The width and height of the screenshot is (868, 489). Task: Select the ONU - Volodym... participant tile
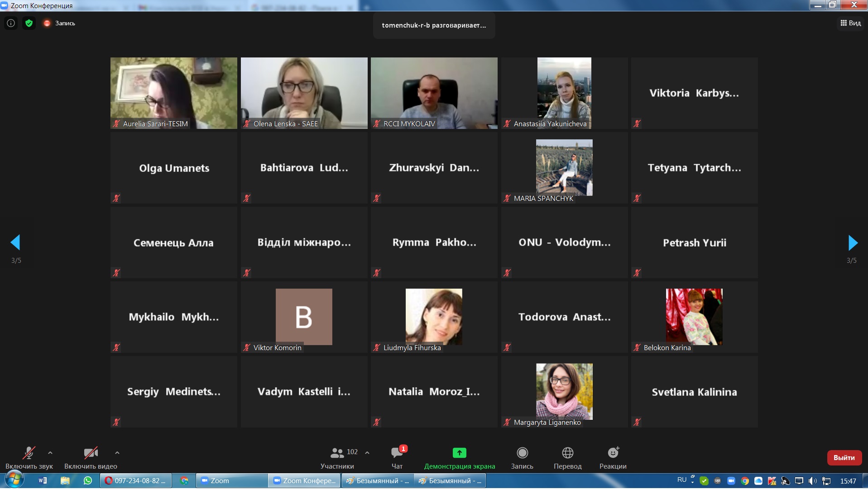(x=565, y=242)
